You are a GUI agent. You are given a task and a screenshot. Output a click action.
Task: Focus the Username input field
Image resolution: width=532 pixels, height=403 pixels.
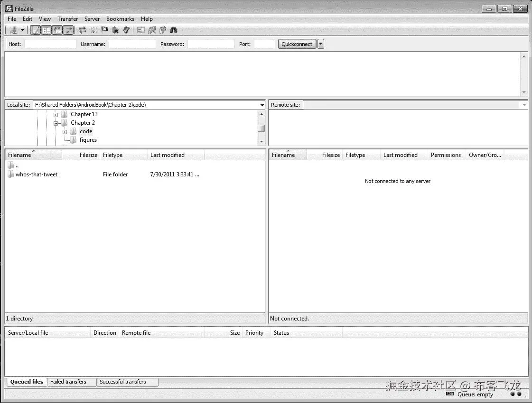[x=132, y=44]
